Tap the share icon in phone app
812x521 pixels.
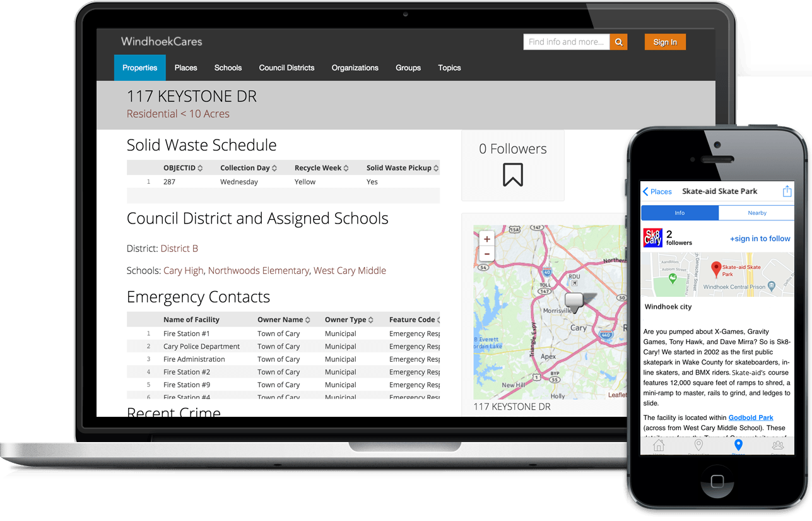pyautogui.click(x=787, y=191)
